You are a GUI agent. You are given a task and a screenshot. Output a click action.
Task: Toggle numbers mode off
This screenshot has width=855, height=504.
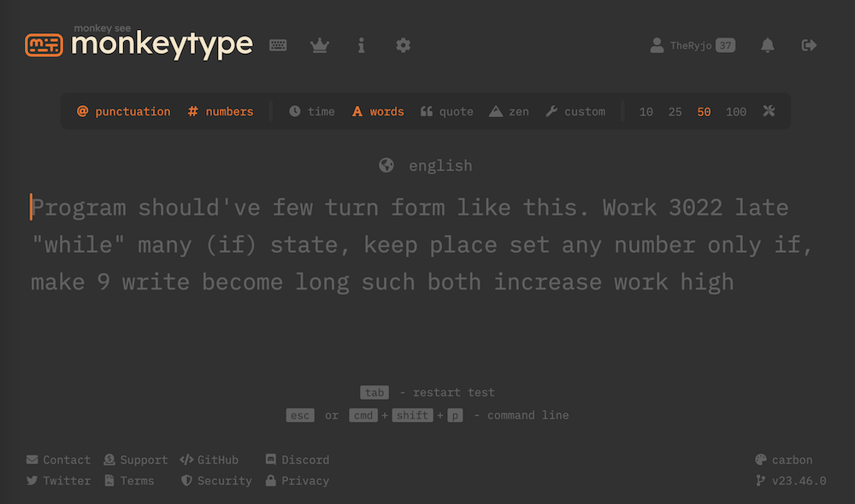(221, 112)
